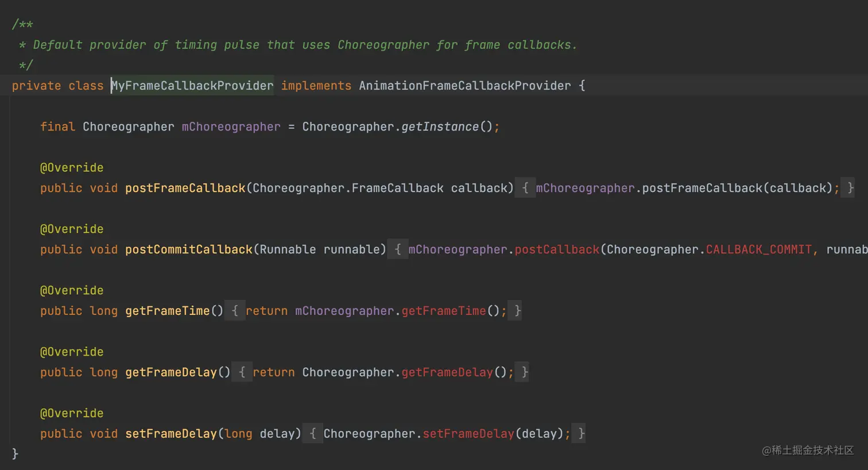Click the @Override above setFrameDelay
This screenshot has height=470, width=868.
[72, 414]
